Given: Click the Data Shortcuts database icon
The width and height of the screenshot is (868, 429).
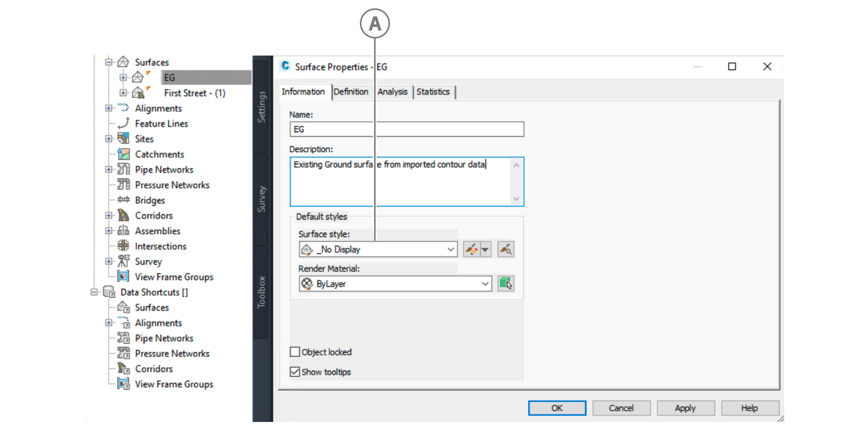Looking at the screenshot, I should point(109,292).
